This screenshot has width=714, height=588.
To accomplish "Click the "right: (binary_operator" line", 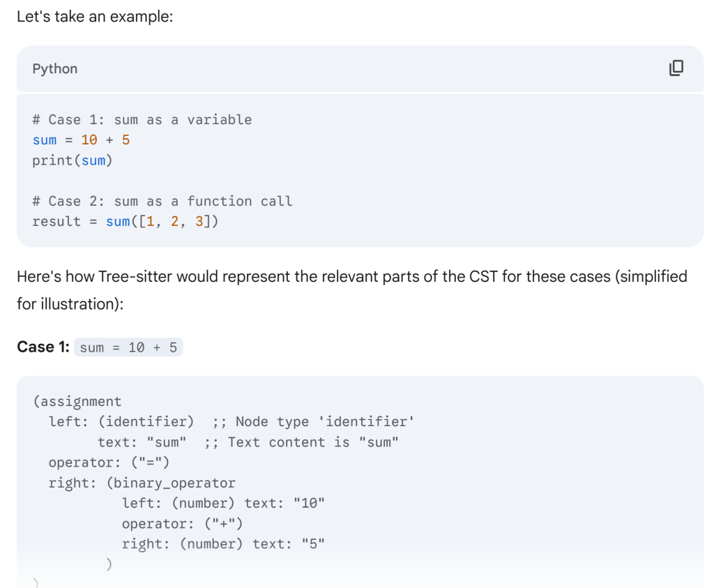I will click(x=142, y=483).
